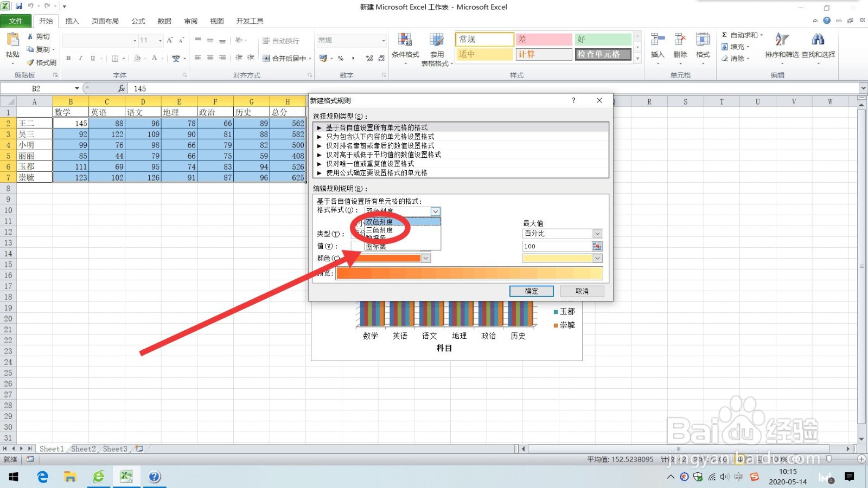Open Format as Table (套用表格格式)
Viewport: 868px width, 488px height.
point(437,49)
